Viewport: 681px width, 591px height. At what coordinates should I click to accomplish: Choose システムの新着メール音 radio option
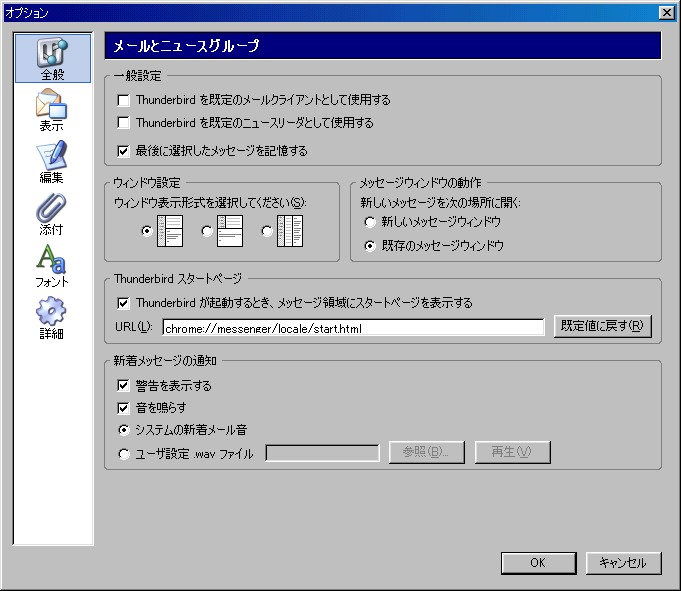pos(124,430)
